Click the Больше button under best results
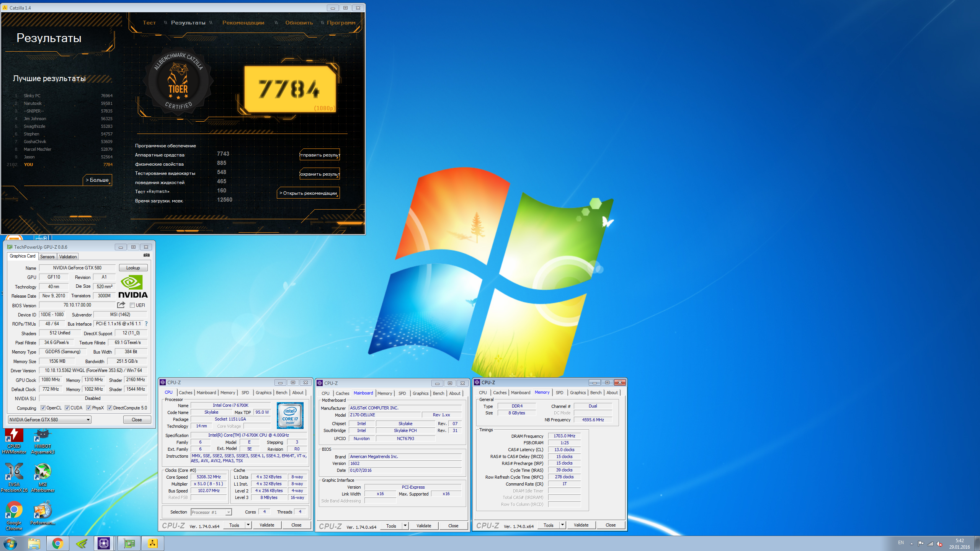Viewport: 980px width, 551px height. 97,180
